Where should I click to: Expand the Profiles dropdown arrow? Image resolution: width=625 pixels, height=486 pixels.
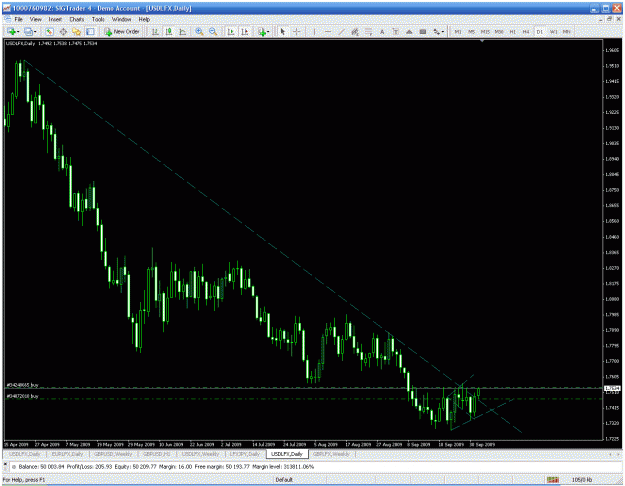(x=35, y=32)
